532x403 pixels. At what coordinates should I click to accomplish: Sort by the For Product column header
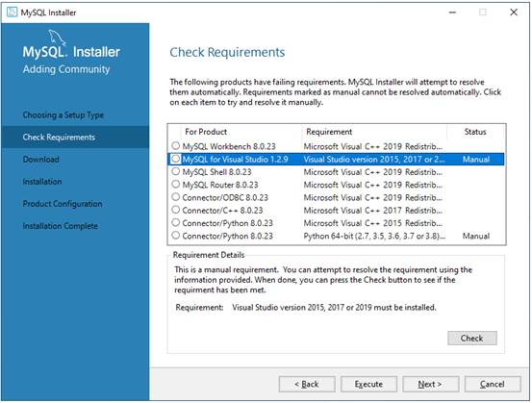(206, 132)
